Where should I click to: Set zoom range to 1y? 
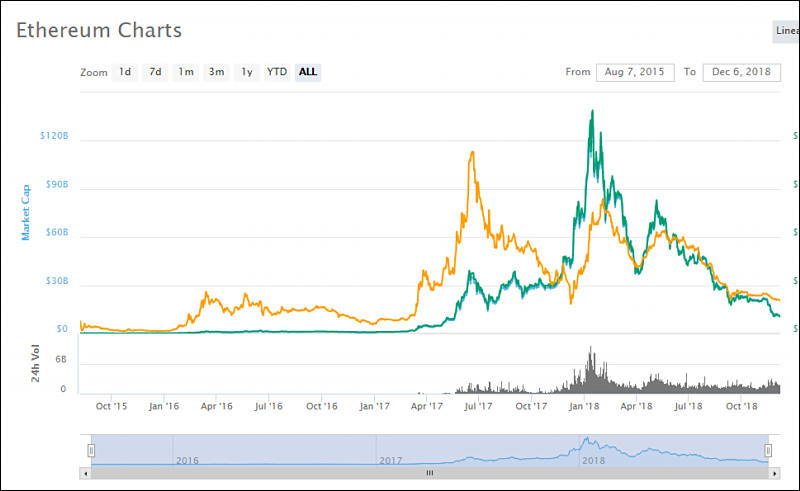(247, 72)
